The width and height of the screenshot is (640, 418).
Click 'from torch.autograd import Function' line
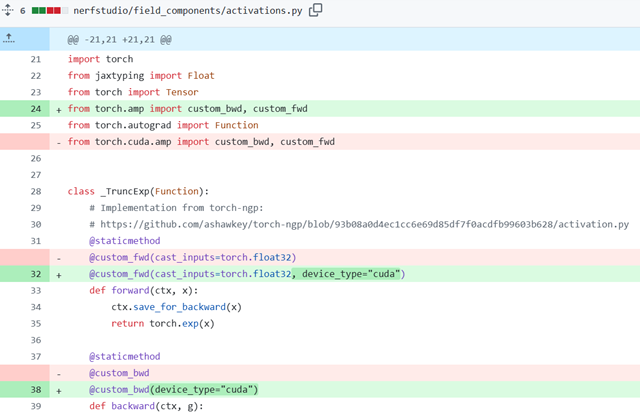pos(163,125)
